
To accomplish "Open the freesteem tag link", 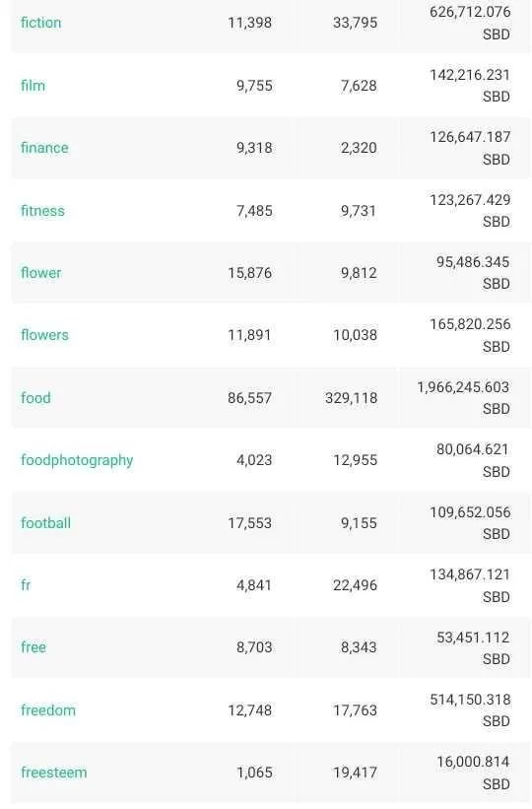I will (x=53, y=773).
